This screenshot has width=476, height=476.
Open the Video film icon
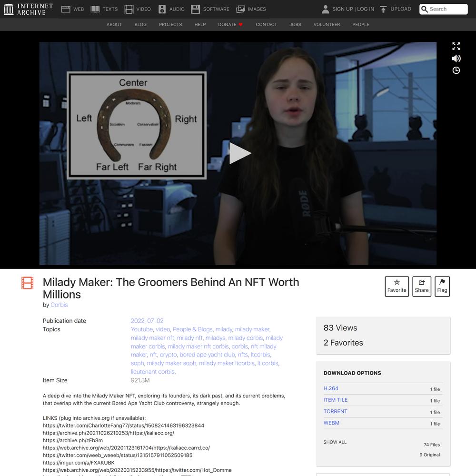pos(129,9)
